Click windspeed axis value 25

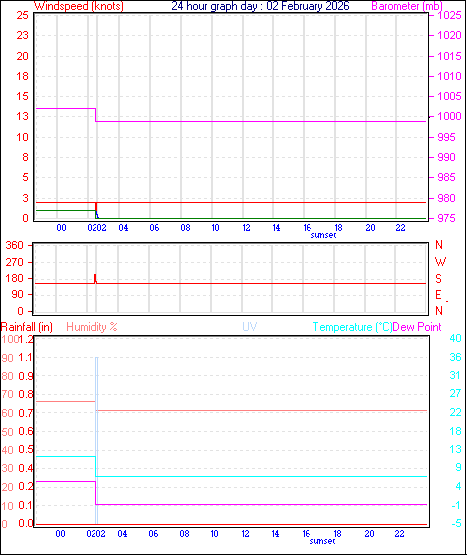22,15
